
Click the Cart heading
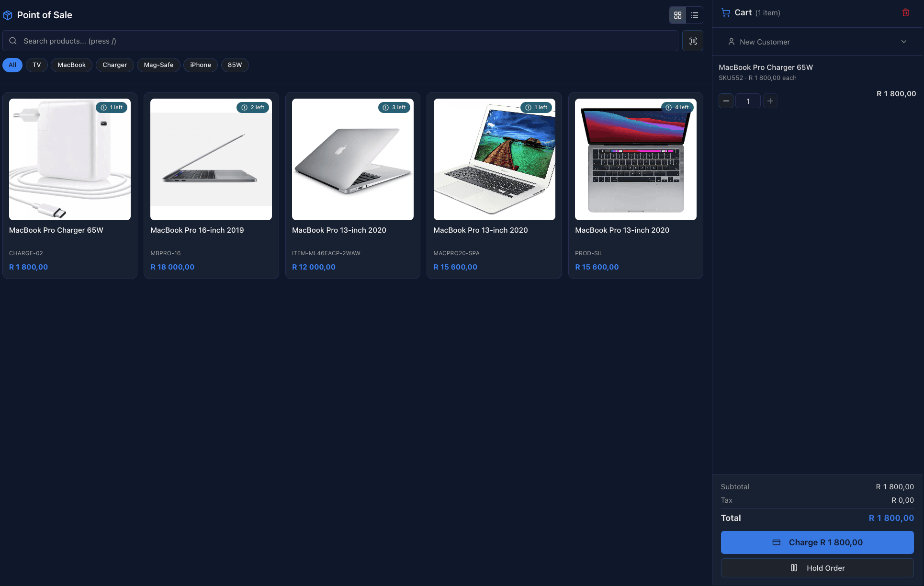tap(743, 13)
